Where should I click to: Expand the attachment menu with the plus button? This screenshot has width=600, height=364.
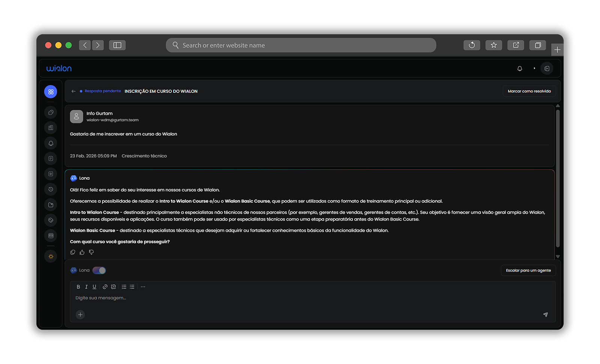point(80,315)
